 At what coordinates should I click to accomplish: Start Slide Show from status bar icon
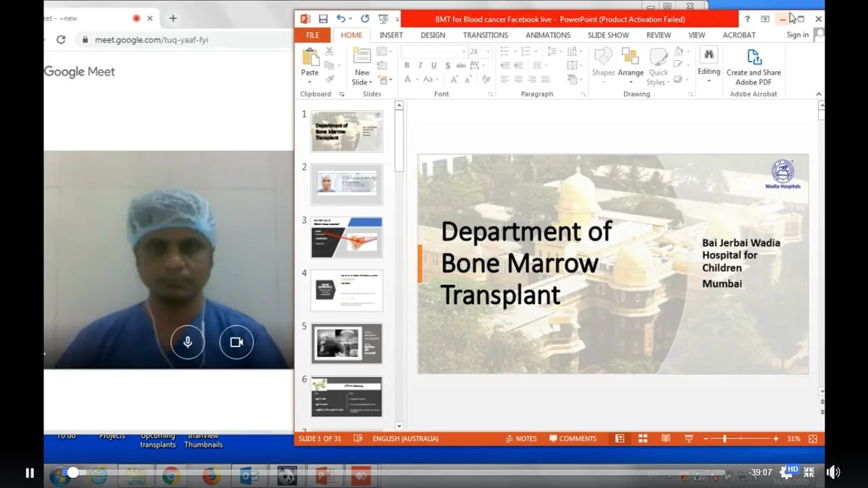pyautogui.click(x=689, y=439)
